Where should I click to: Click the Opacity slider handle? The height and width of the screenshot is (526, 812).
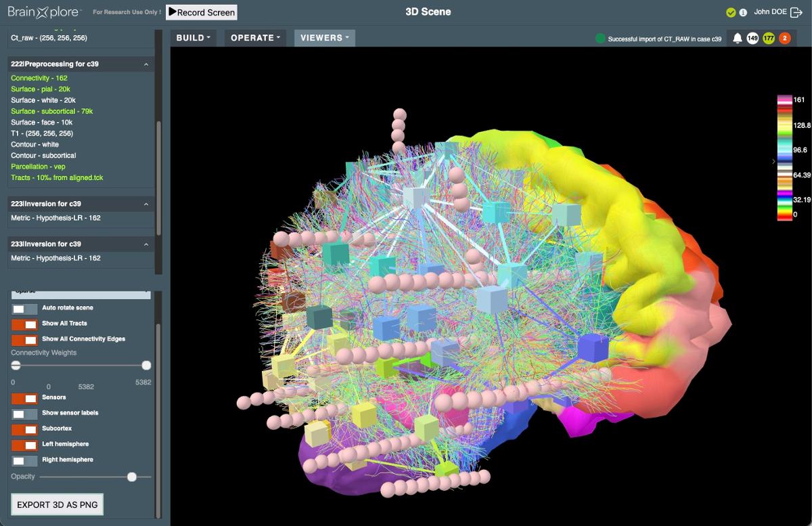[x=132, y=477]
